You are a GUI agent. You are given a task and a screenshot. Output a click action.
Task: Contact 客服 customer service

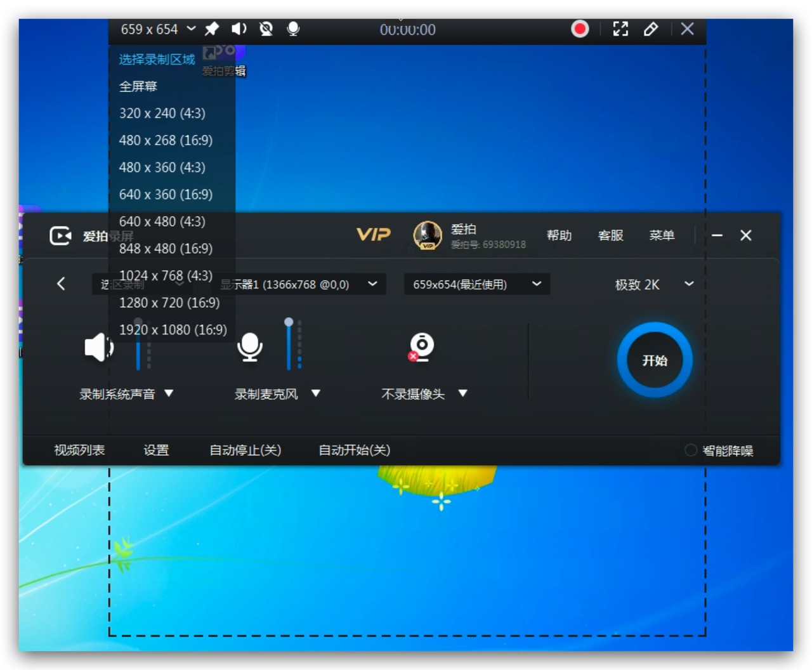pyautogui.click(x=611, y=235)
